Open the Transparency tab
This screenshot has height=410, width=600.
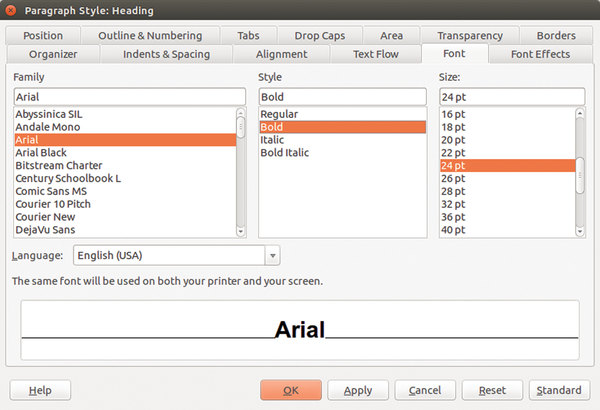point(470,36)
